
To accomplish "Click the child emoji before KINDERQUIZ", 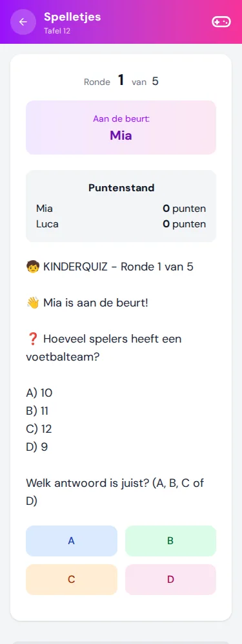I will (x=32, y=267).
